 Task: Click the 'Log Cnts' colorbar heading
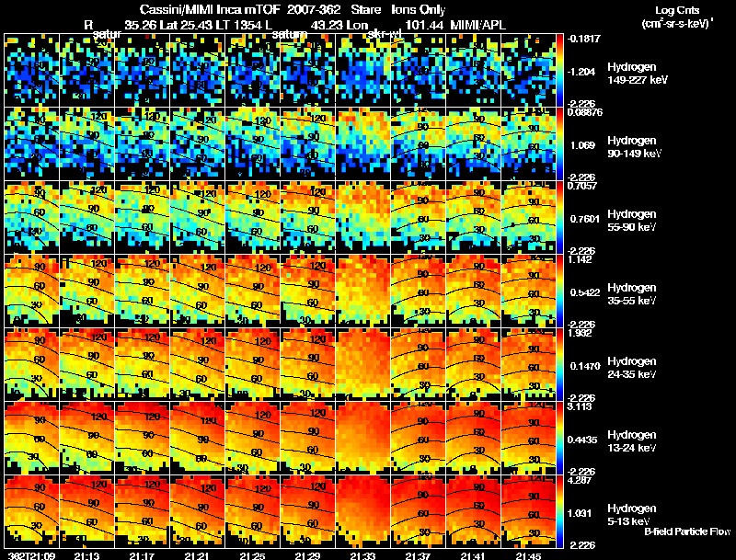(677, 10)
